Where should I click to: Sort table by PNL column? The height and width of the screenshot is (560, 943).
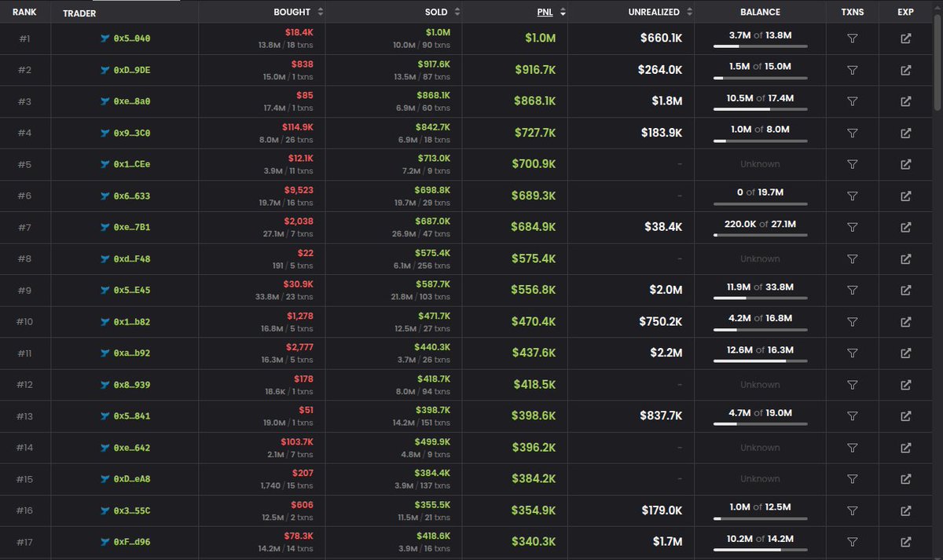tap(551, 12)
